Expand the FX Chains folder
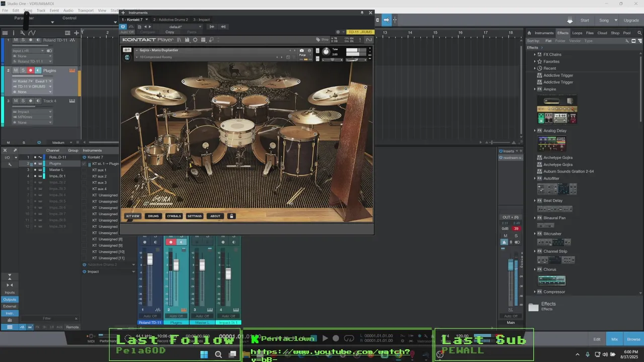The image size is (644, 362). (534, 54)
